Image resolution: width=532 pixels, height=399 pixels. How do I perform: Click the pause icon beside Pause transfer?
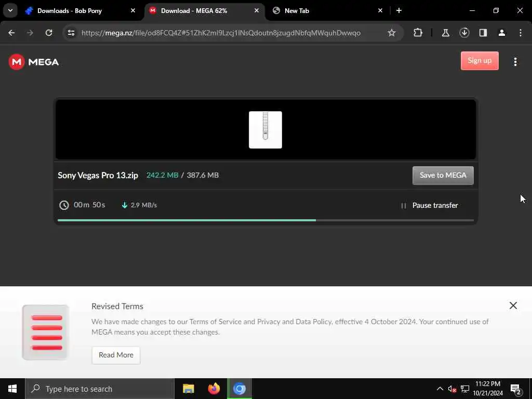pyautogui.click(x=403, y=206)
